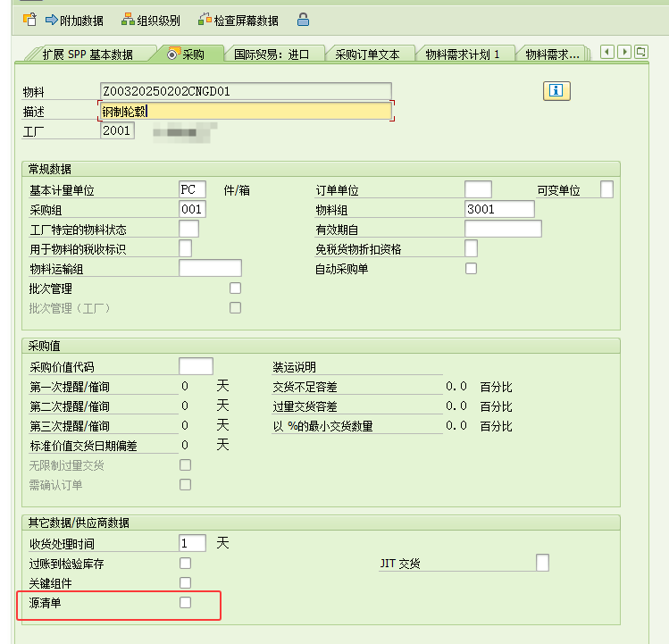669x644 pixels.
Task: Click the create/other material icon in toolbar
Action: (x=29, y=19)
